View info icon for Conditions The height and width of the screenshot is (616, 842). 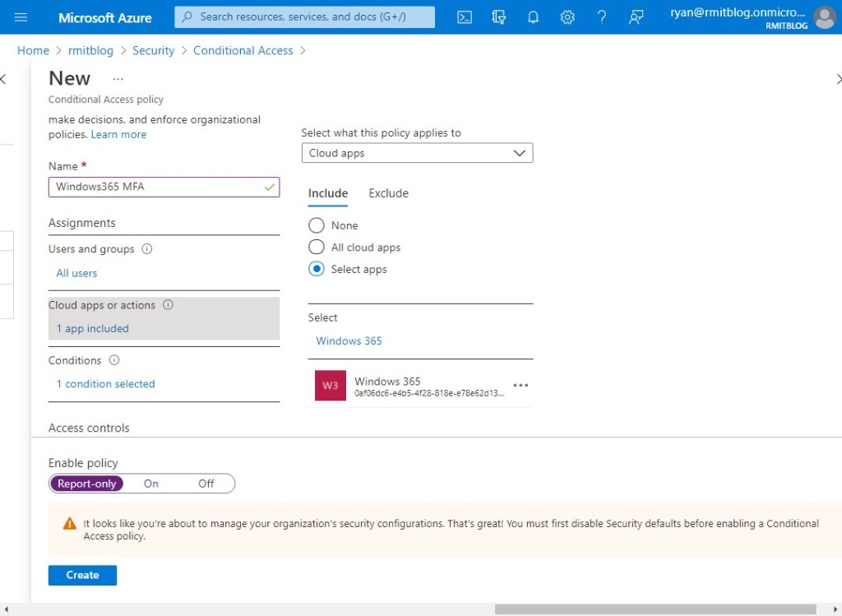tap(113, 360)
